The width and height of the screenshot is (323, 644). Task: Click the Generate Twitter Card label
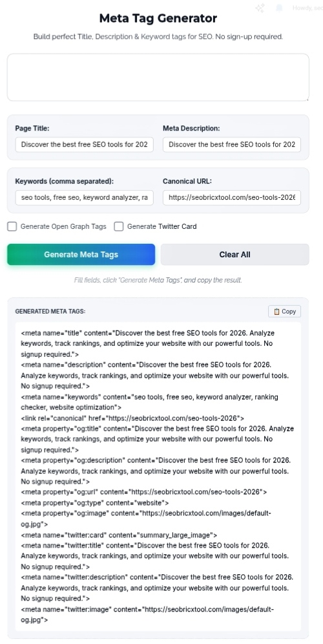click(161, 226)
